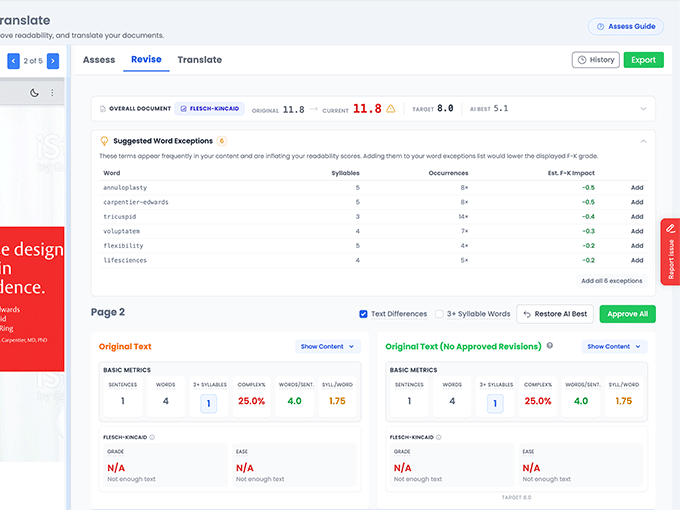Enable the 3+ Syllable Words checkbox
The height and width of the screenshot is (510, 680).
click(x=439, y=314)
